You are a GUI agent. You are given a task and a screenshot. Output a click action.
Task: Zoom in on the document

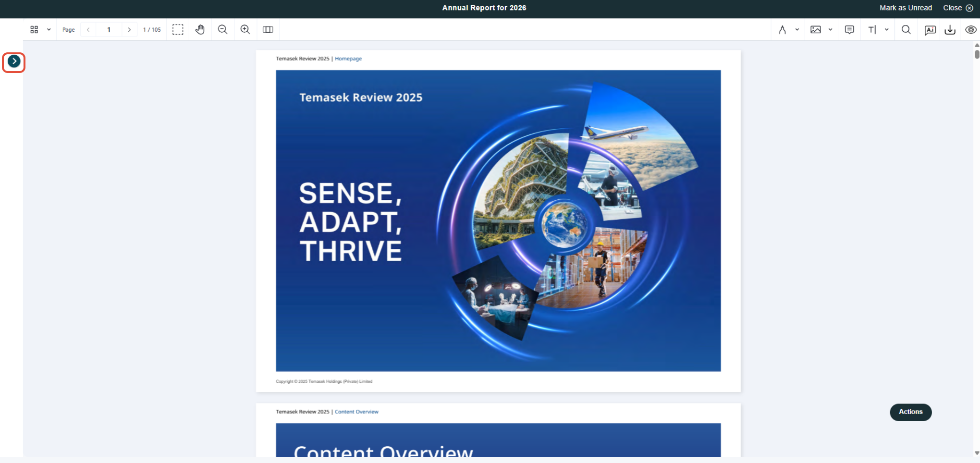245,30
